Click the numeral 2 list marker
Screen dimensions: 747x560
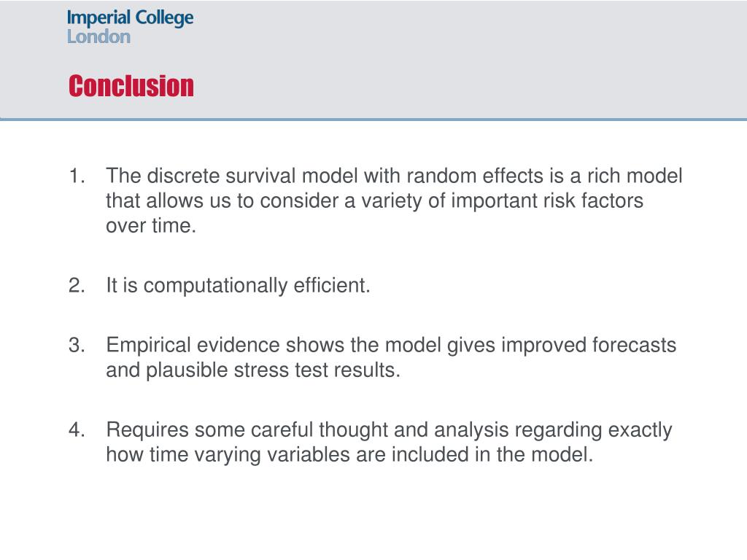(x=77, y=285)
